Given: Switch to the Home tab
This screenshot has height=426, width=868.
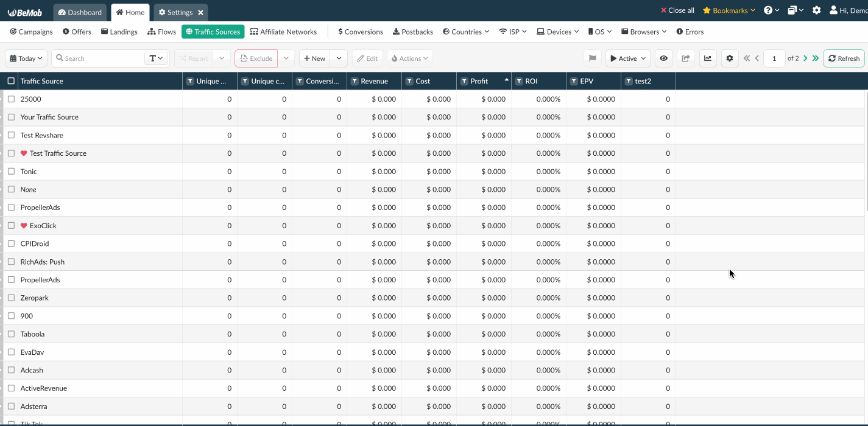Looking at the screenshot, I should tap(130, 12).
